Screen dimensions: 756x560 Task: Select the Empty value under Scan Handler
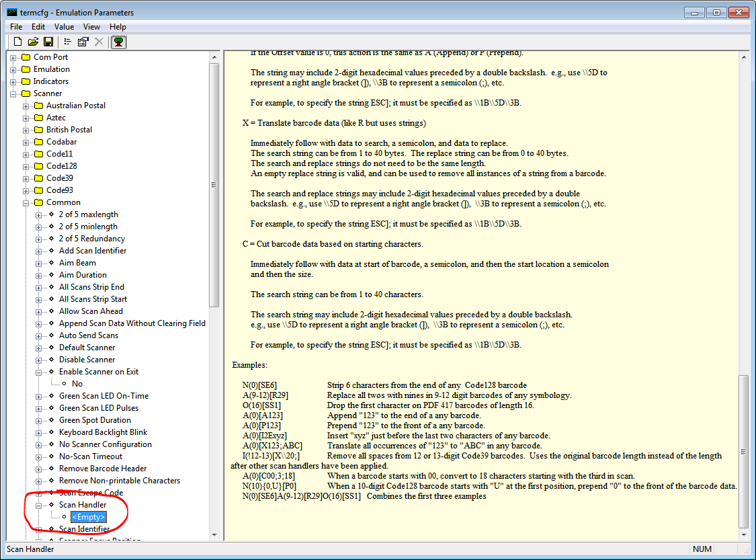(x=88, y=516)
